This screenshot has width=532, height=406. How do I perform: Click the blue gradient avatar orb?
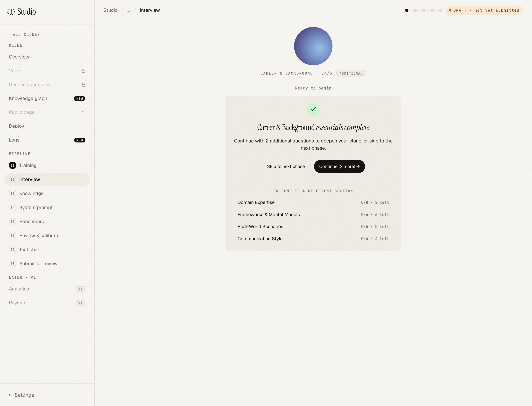pyautogui.click(x=313, y=46)
